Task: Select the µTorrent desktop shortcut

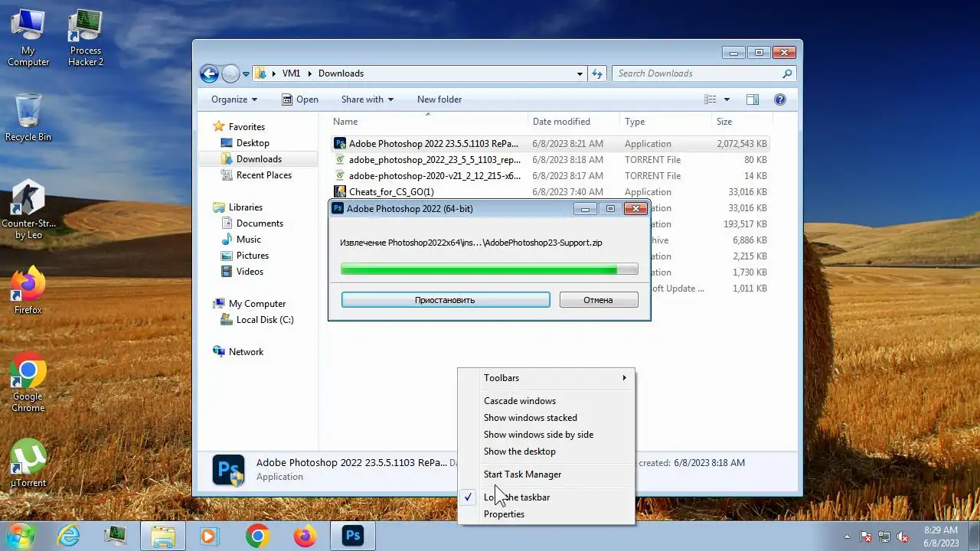Action: (x=28, y=464)
